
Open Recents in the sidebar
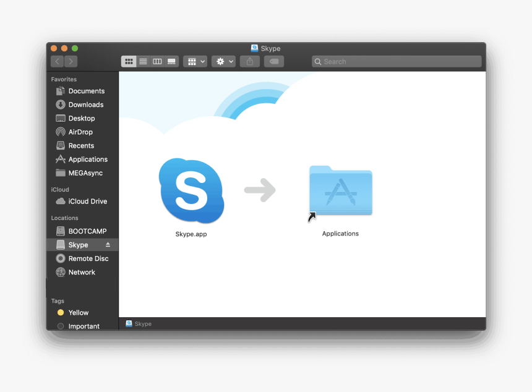(x=82, y=145)
